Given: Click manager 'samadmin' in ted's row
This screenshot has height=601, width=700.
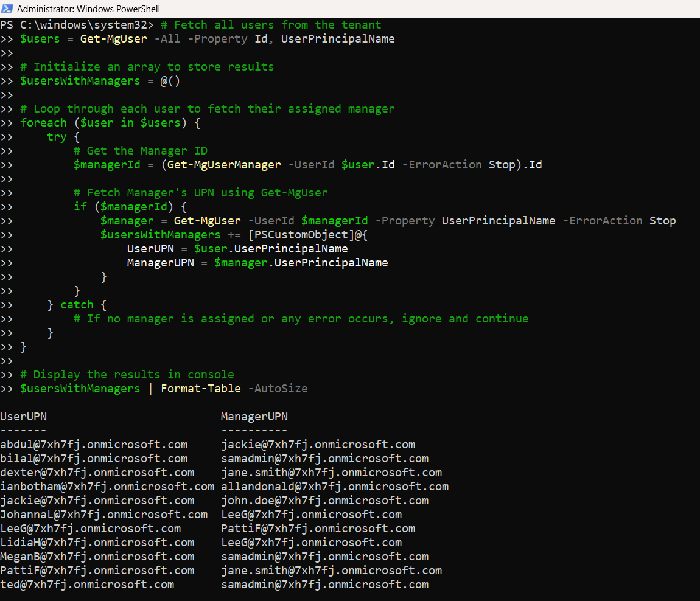Looking at the screenshot, I should pyautogui.click(x=324, y=585).
